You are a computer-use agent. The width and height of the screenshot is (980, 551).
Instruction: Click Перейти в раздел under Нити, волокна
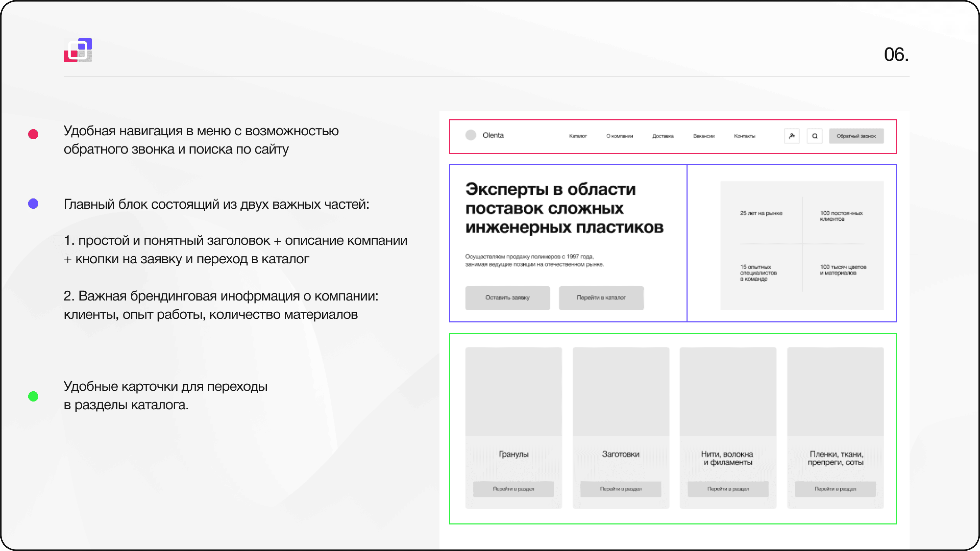[728, 489]
